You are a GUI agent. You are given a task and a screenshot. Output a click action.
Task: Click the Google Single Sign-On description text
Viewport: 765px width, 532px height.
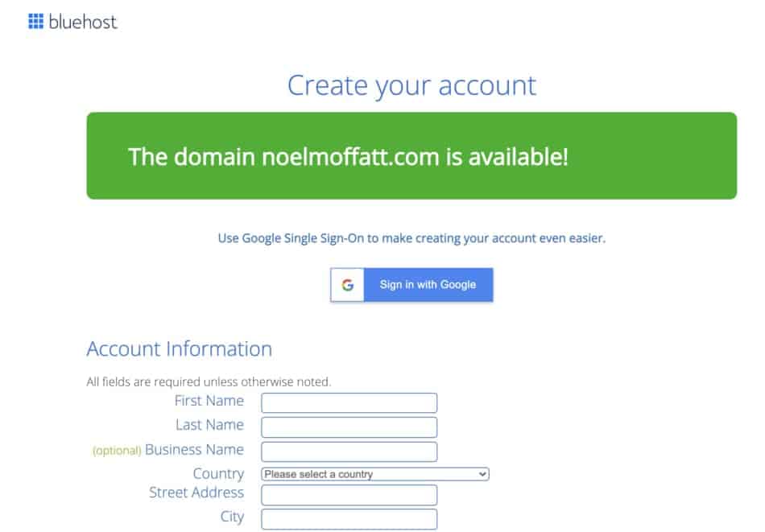click(x=411, y=238)
